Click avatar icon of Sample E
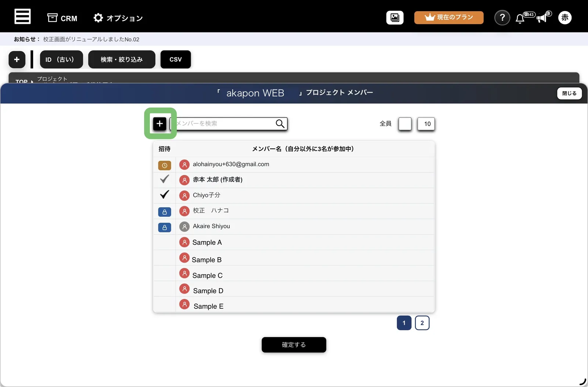This screenshot has width=588, height=387. tap(184, 304)
